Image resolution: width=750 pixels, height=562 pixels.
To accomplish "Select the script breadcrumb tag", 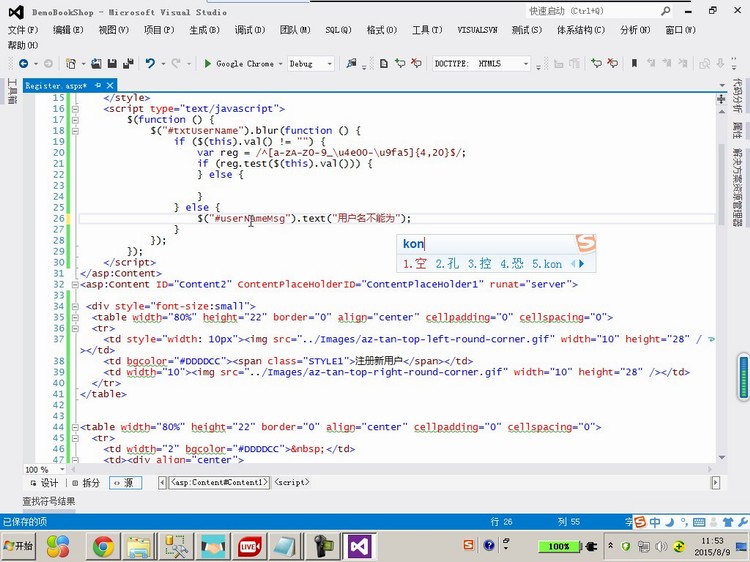I will [x=292, y=482].
